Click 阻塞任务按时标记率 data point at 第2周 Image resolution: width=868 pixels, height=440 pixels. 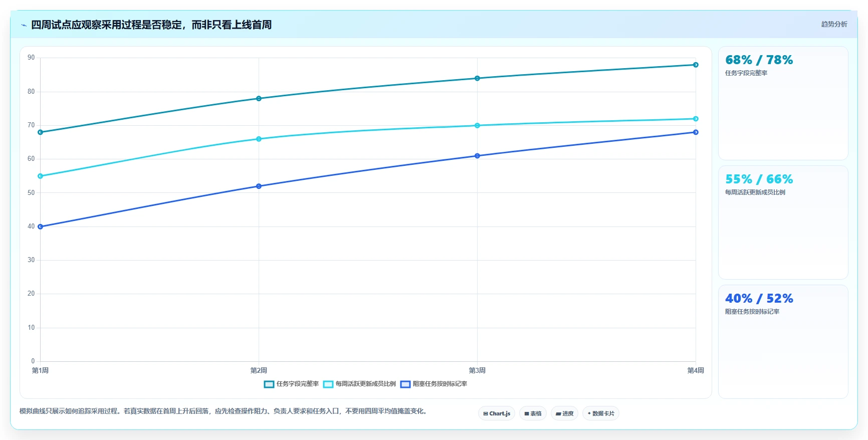point(259,186)
